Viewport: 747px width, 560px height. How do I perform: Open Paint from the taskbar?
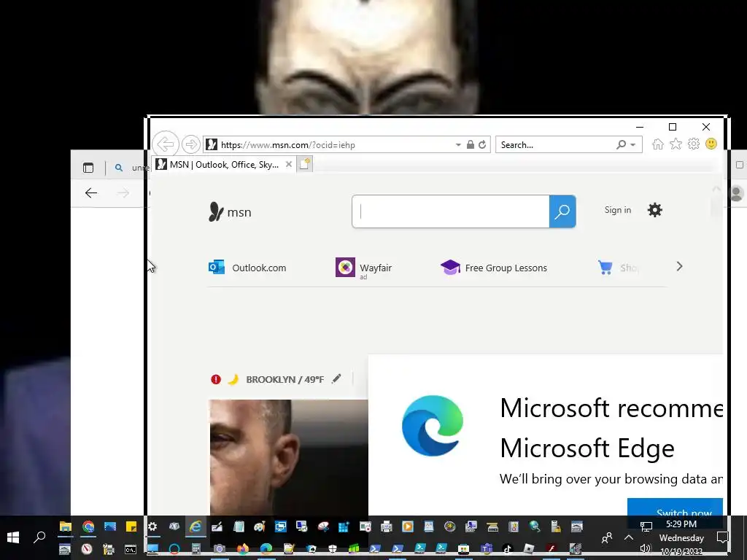260,526
